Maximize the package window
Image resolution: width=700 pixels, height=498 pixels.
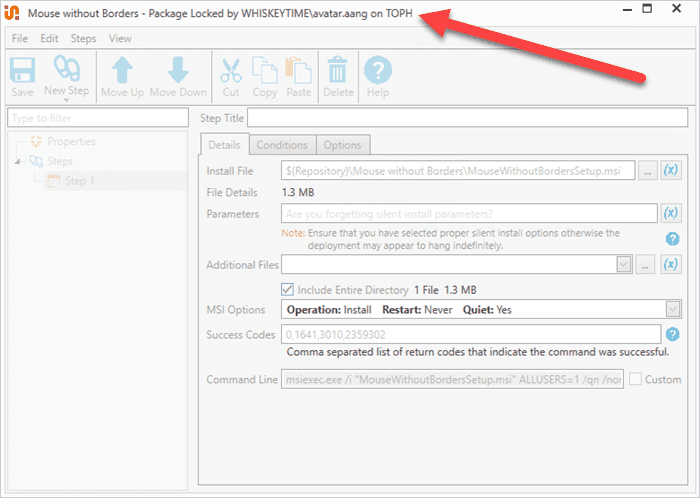[x=647, y=8]
